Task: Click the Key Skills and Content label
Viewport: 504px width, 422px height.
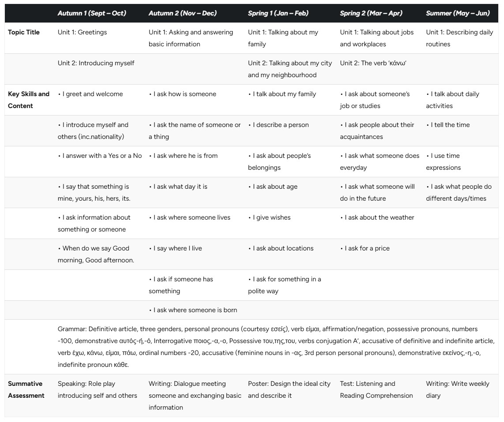Action: pos(29,100)
